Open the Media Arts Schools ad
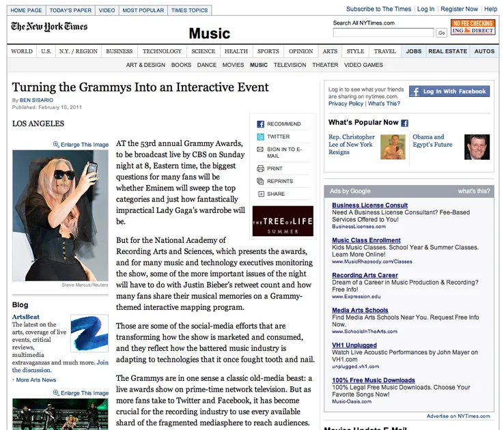 click(360, 311)
